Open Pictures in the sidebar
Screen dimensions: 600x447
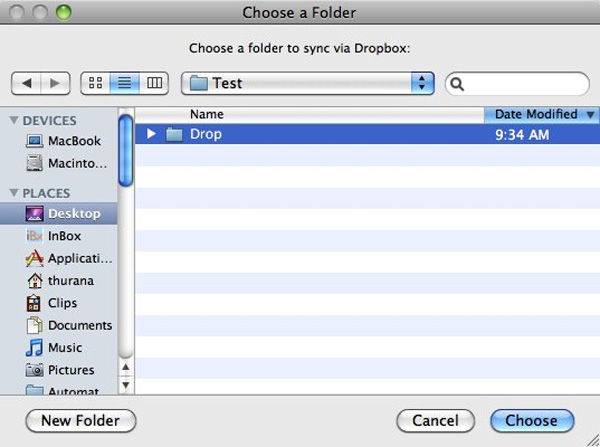click(x=60, y=370)
